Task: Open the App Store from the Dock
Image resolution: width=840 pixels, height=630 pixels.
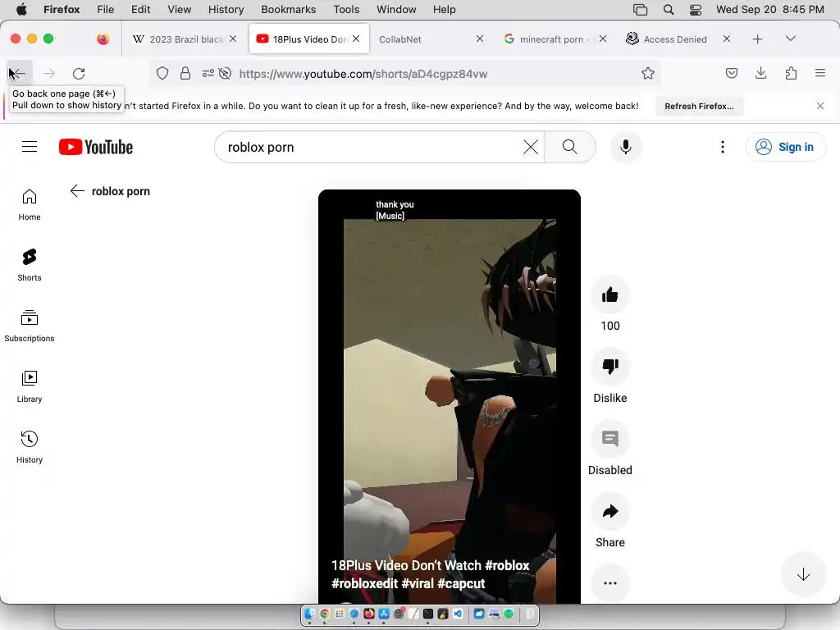Action: [384, 614]
